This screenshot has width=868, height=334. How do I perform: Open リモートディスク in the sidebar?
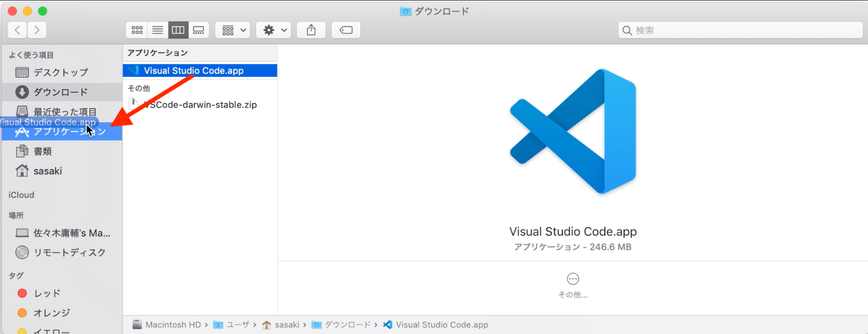62,252
